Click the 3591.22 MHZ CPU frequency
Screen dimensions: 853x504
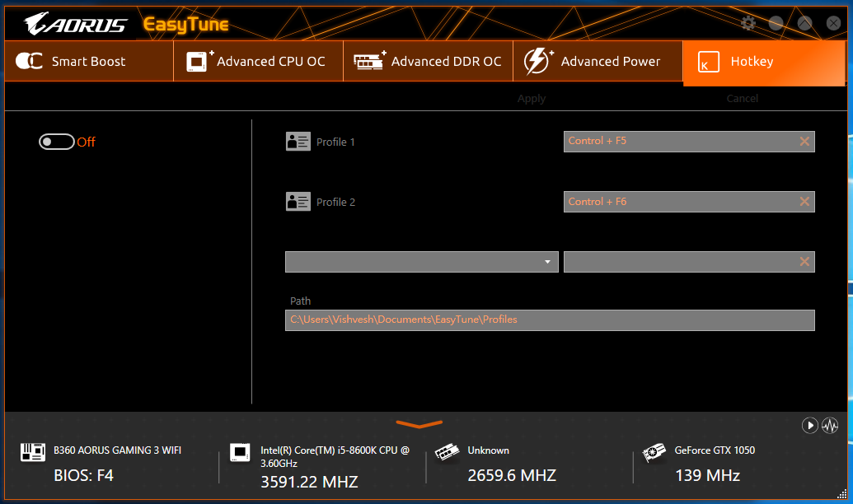pyautogui.click(x=310, y=482)
